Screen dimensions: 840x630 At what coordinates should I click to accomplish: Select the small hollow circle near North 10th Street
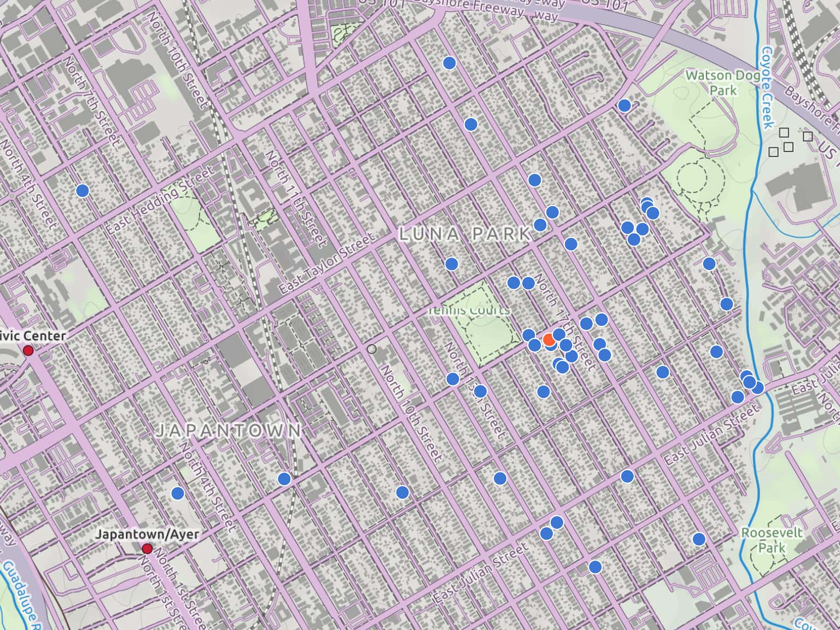coord(372,349)
